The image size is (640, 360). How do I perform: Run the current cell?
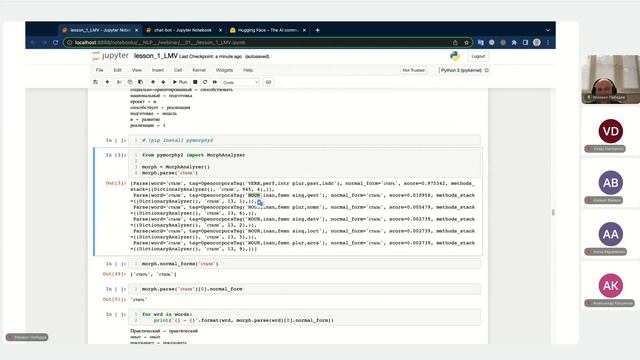point(180,82)
